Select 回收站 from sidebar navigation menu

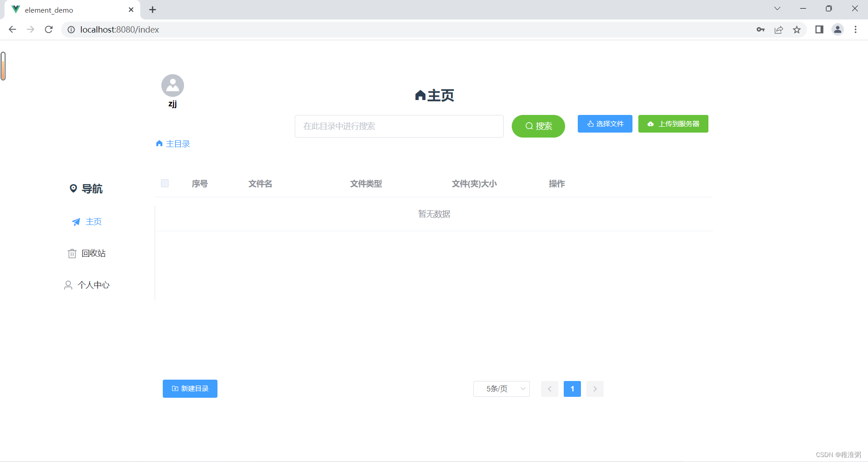[94, 253]
